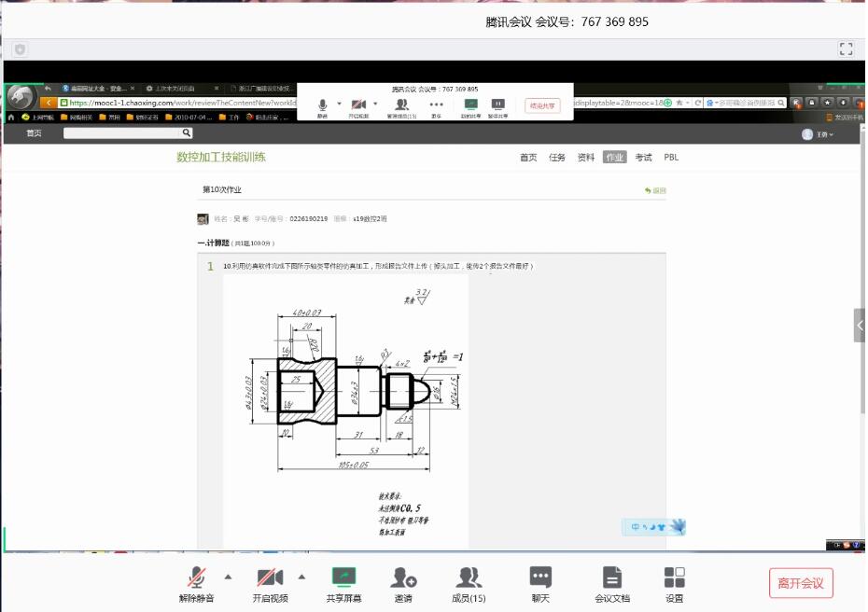868x612 pixels.
Task: Open the 工作 bookmark folder
Action: pyautogui.click(x=229, y=117)
